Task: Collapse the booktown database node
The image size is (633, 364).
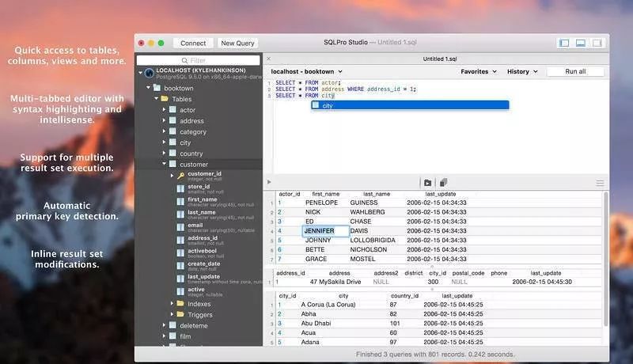Action: (148, 88)
